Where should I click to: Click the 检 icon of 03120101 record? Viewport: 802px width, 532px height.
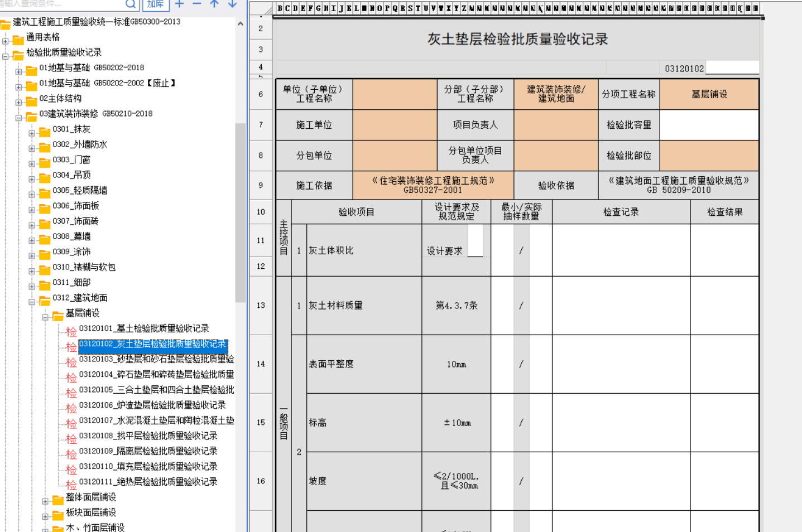(71, 331)
